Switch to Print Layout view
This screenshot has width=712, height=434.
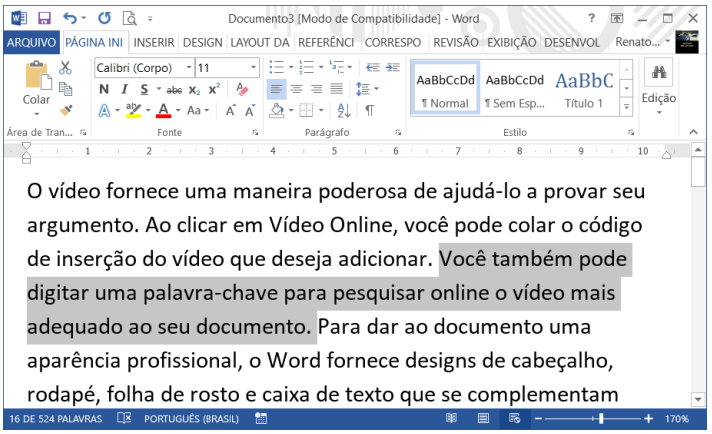click(x=483, y=418)
